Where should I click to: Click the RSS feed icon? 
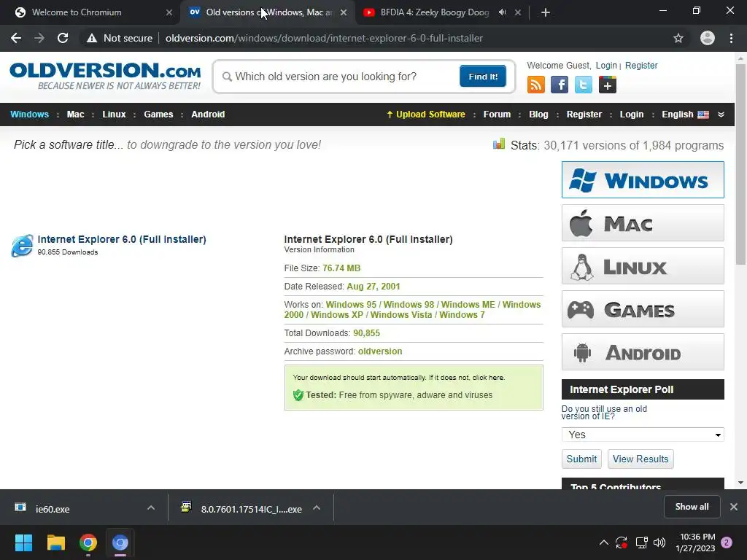[x=536, y=85]
